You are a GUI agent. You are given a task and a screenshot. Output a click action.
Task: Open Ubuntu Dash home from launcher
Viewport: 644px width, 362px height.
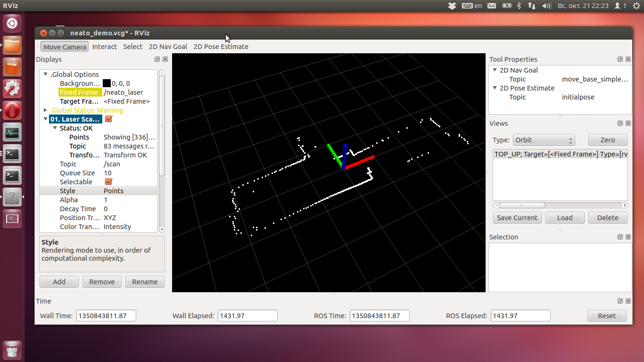[12, 23]
